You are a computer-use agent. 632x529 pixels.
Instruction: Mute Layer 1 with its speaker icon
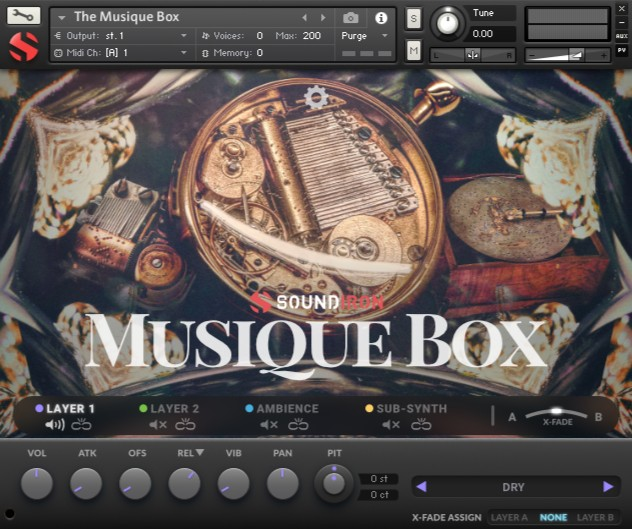click(x=55, y=424)
